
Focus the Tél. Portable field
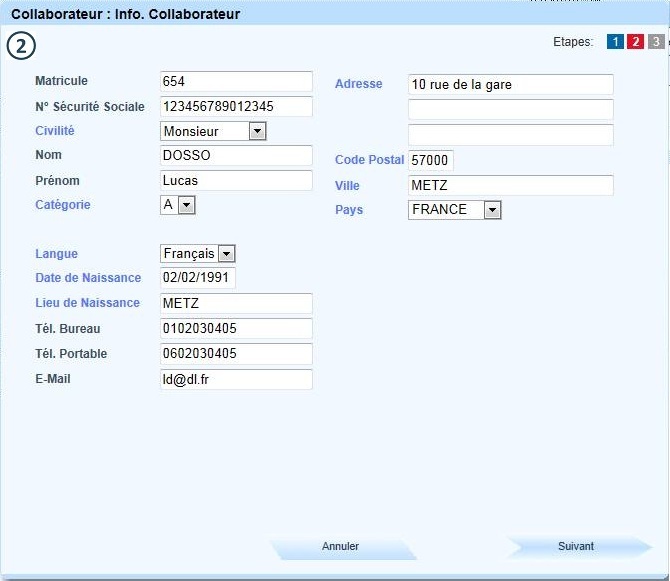click(x=236, y=354)
